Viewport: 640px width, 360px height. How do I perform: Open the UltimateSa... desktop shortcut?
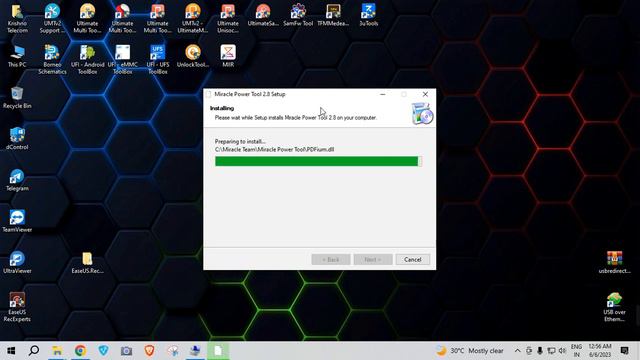click(x=263, y=15)
